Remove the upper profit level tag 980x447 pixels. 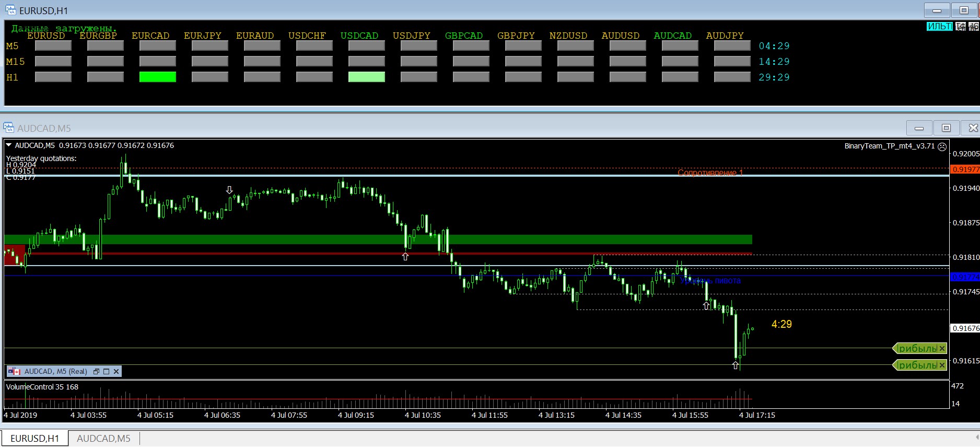pyautogui.click(x=942, y=348)
